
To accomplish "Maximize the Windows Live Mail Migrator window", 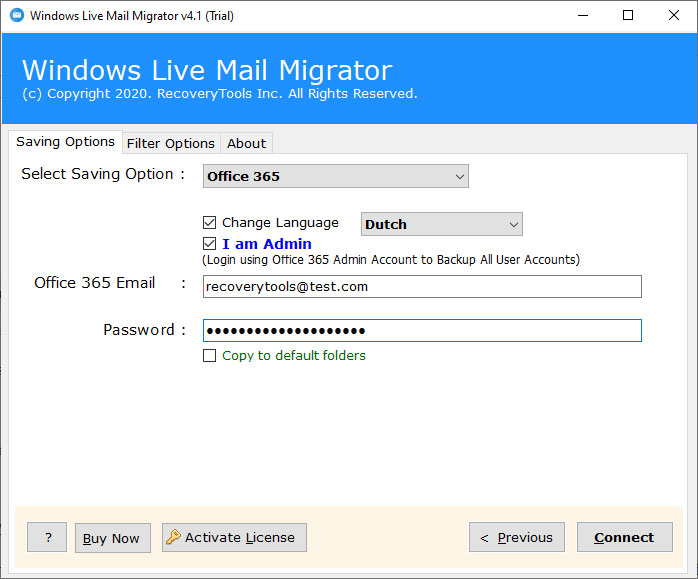I will click(x=628, y=16).
